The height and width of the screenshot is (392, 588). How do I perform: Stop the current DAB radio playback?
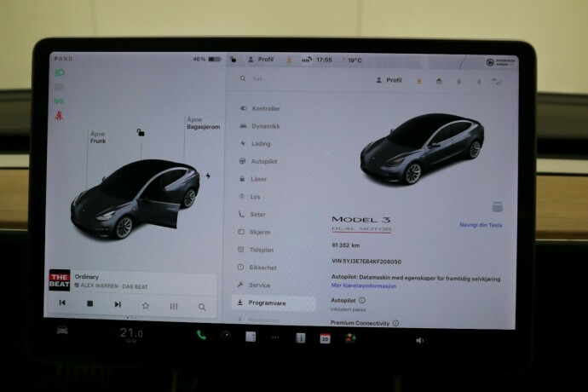tap(89, 304)
